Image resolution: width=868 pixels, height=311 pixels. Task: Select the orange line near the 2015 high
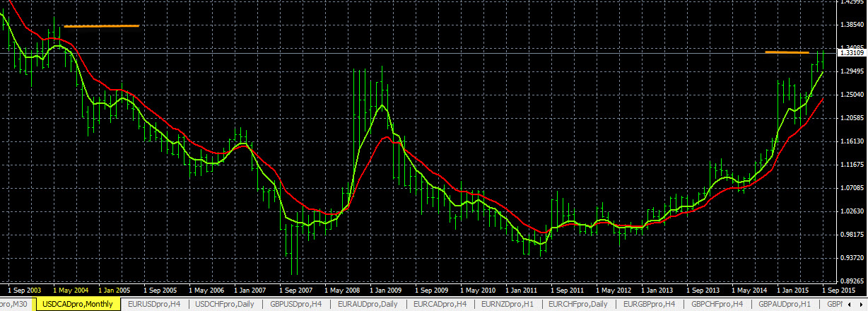787,52
